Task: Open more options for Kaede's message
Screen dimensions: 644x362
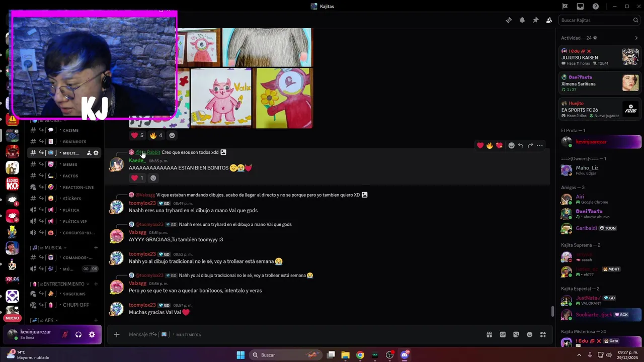Action: 540,145
